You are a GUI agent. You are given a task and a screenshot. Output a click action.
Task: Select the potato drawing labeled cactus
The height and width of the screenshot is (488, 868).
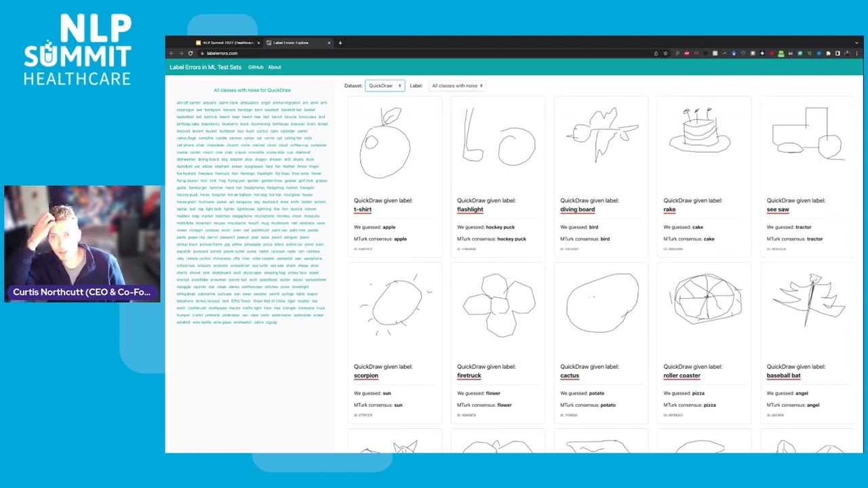click(x=602, y=302)
